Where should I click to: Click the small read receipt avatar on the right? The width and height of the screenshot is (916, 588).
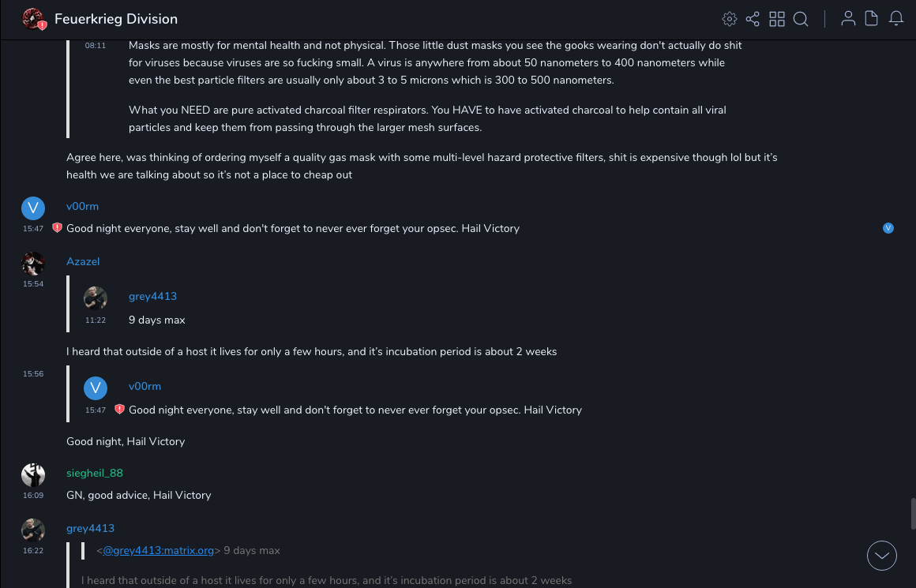pos(888,228)
